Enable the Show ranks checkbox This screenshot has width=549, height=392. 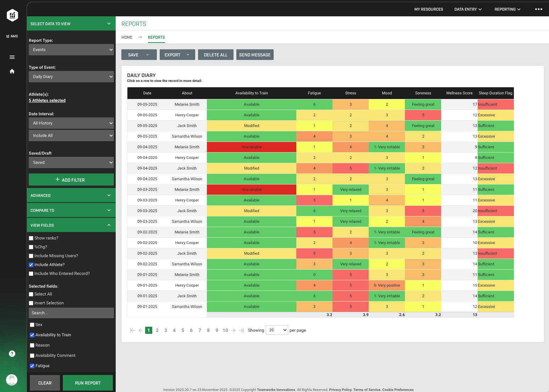point(31,238)
